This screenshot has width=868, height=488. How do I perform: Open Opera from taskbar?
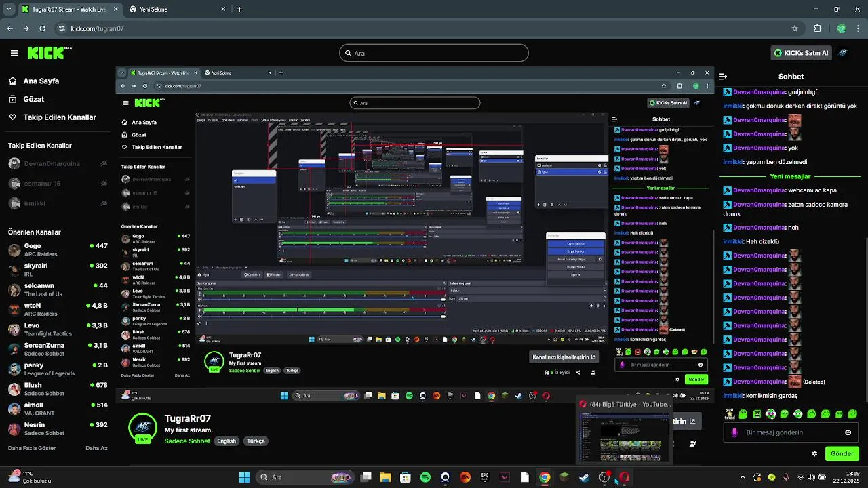point(624,477)
